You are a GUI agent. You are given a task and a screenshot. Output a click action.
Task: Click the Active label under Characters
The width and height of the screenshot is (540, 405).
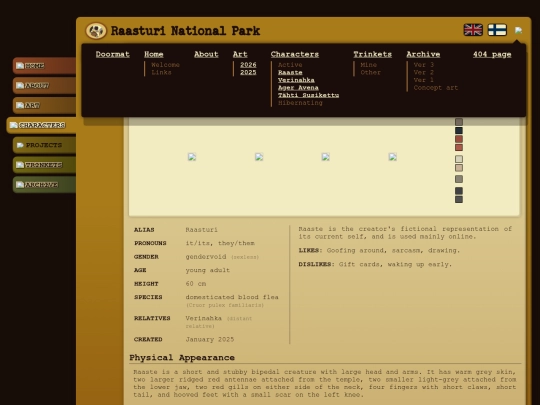click(290, 65)
